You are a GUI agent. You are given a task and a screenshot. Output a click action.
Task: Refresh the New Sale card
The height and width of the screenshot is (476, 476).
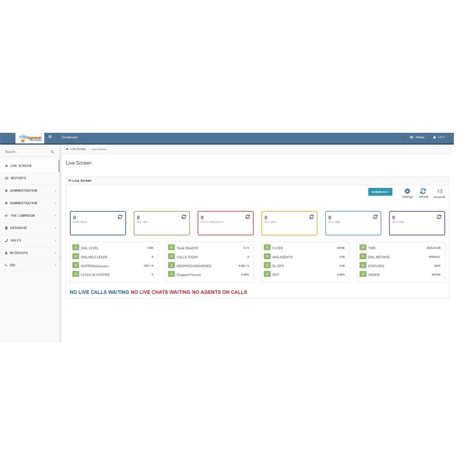pyautogui.click(x=120, y=217)
